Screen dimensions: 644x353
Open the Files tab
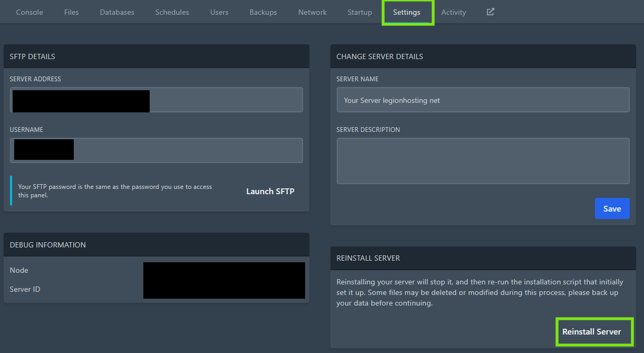point(71,12)
